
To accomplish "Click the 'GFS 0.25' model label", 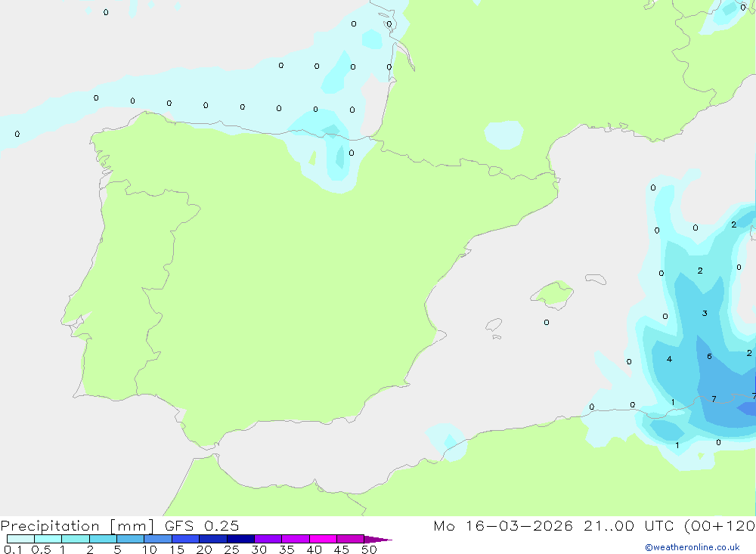I will 202,525.
